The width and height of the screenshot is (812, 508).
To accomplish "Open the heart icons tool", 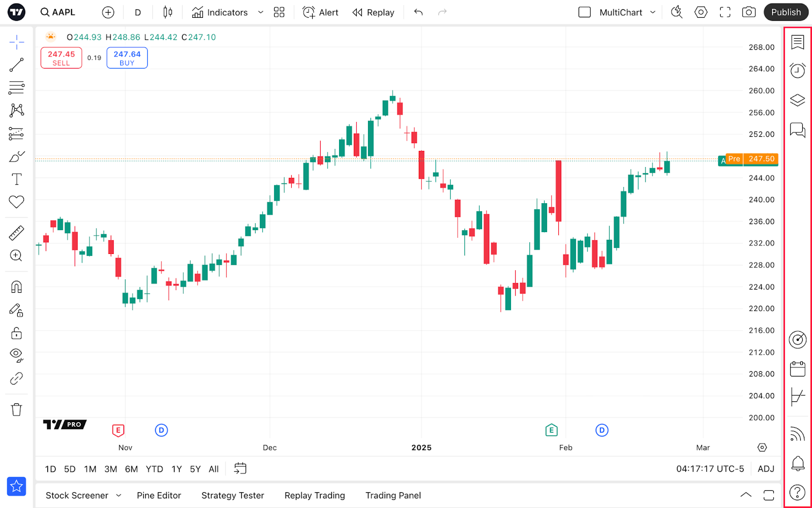I will pyautogui.click(x=16, y=202).
